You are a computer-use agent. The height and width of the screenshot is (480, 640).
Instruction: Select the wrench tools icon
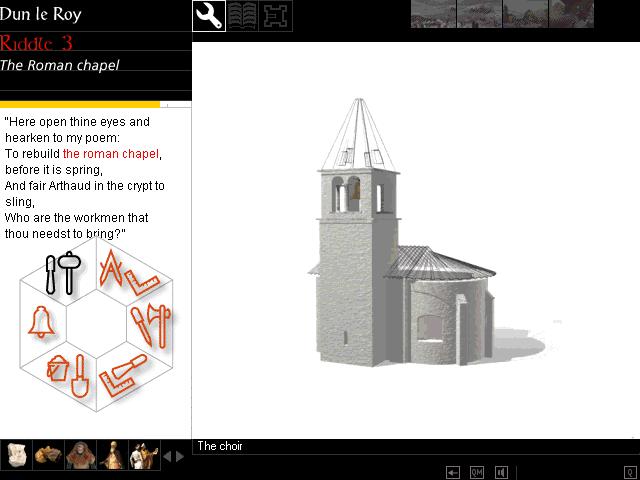tap(209, 16)
